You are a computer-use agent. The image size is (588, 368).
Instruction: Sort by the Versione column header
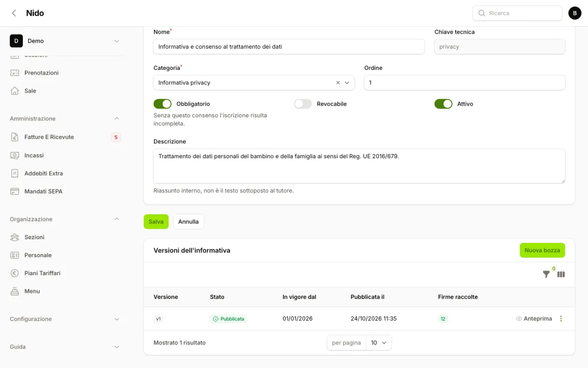point(166,297)
